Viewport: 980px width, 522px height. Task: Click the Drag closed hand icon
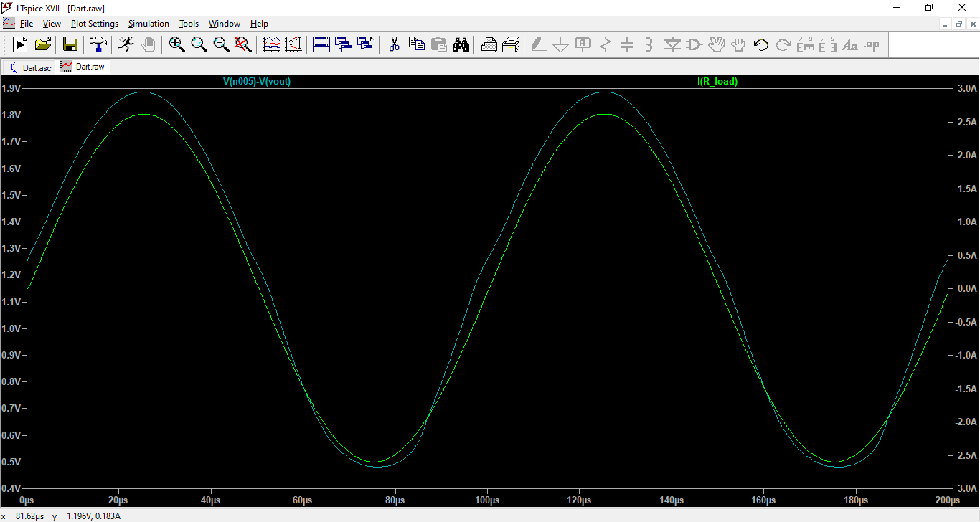pyautogui.click(x=738, y=44)
